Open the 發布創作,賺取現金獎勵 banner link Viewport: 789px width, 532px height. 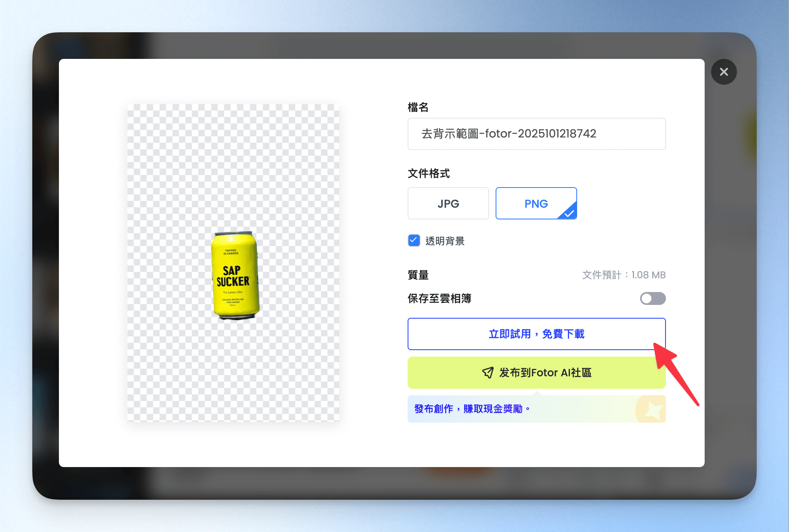[x=472, y=409]
